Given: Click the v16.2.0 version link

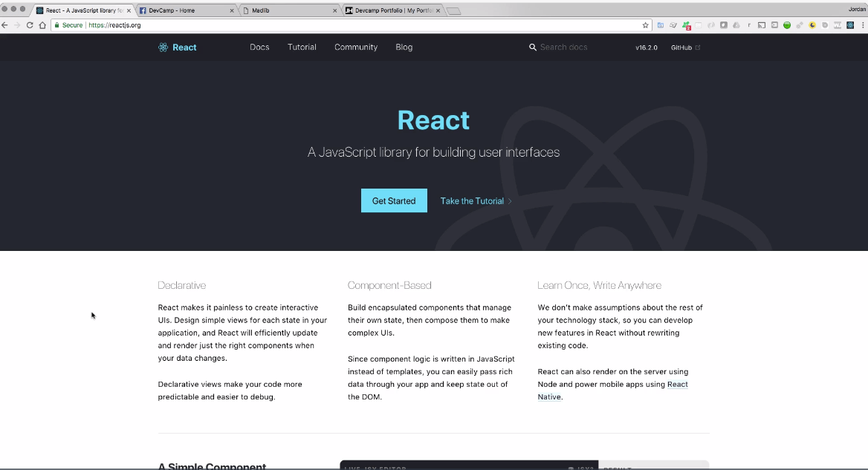Looking at the screenshot, I should [647, 48].
